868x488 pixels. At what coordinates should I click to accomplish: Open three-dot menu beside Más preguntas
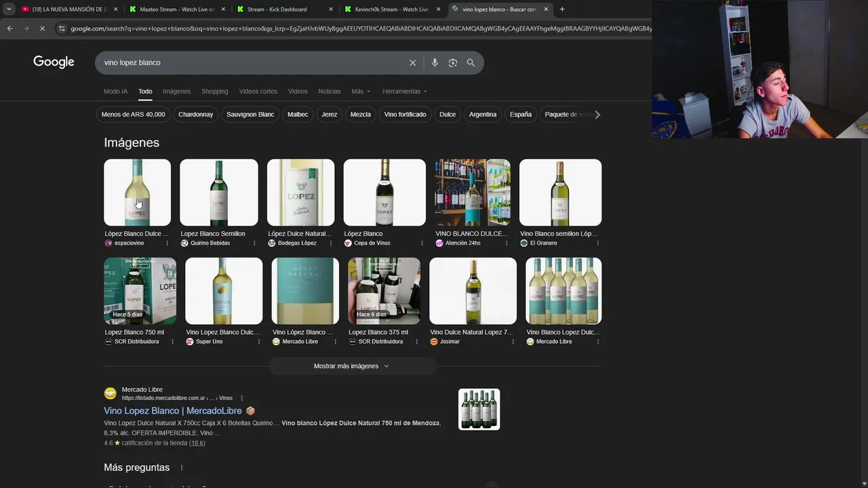point(181,468)
